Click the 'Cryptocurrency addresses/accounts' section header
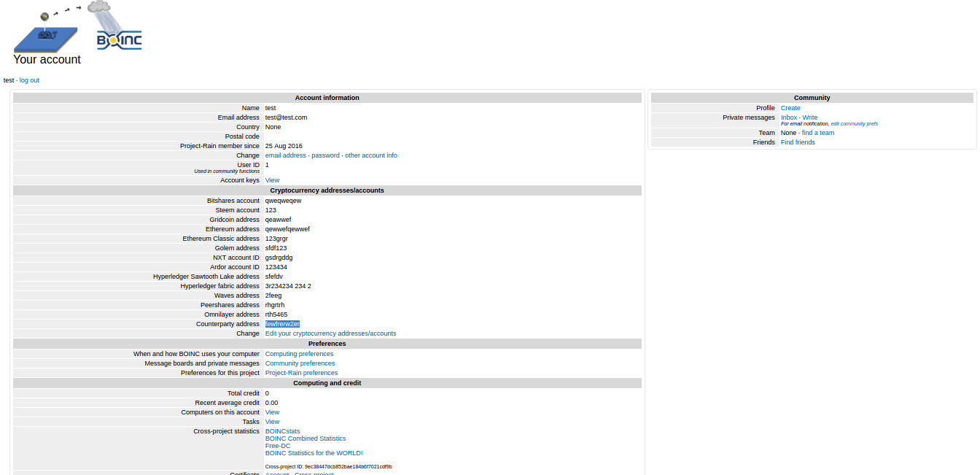Image resolution: width=980 pixels, height=475 pixels. [x=327, y=190]
